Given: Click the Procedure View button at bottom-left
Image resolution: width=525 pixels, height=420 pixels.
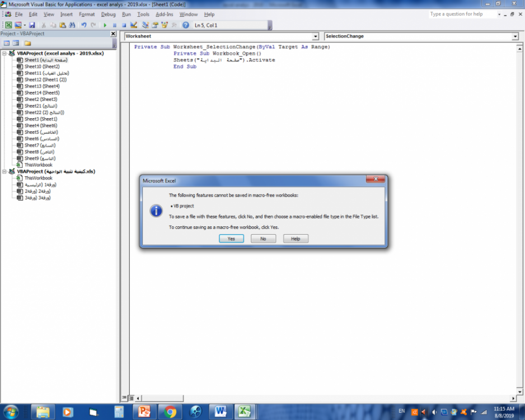Looking at the screenshot, I should click(124, 398).
